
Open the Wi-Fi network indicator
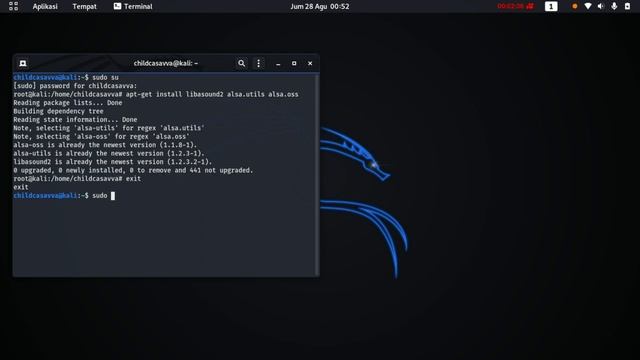[x=588, y=6]
